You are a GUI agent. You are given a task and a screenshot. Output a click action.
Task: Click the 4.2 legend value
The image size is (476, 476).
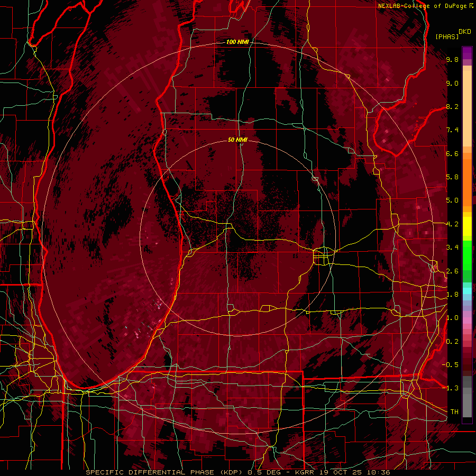[452, 224]
